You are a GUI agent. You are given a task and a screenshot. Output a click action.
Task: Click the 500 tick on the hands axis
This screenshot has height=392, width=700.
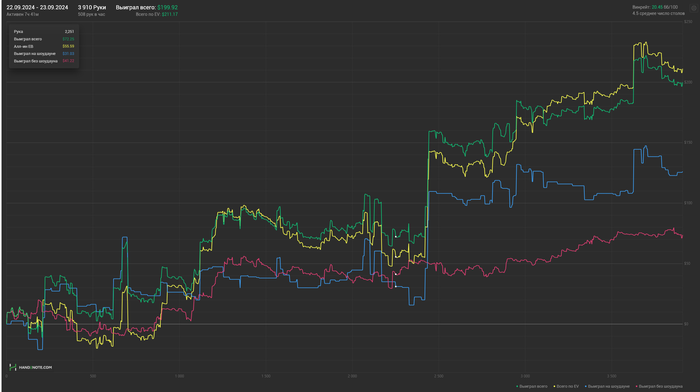click(x=93, y=376)
